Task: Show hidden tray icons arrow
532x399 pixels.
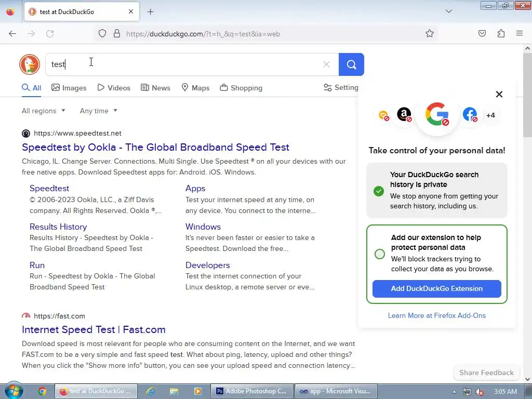Action: click(454, 392)
